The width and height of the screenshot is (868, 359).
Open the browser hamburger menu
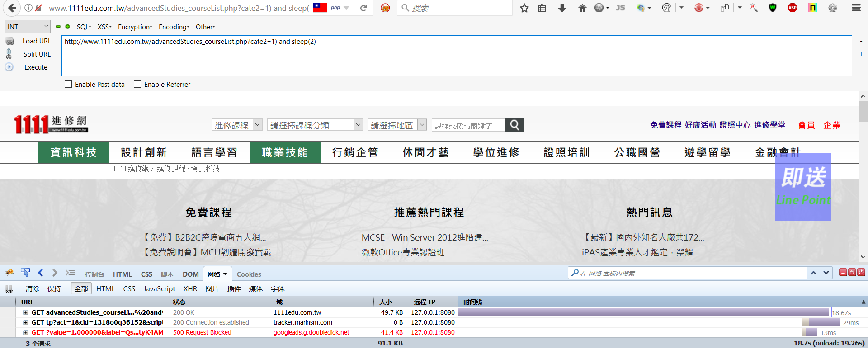(856, 8)
